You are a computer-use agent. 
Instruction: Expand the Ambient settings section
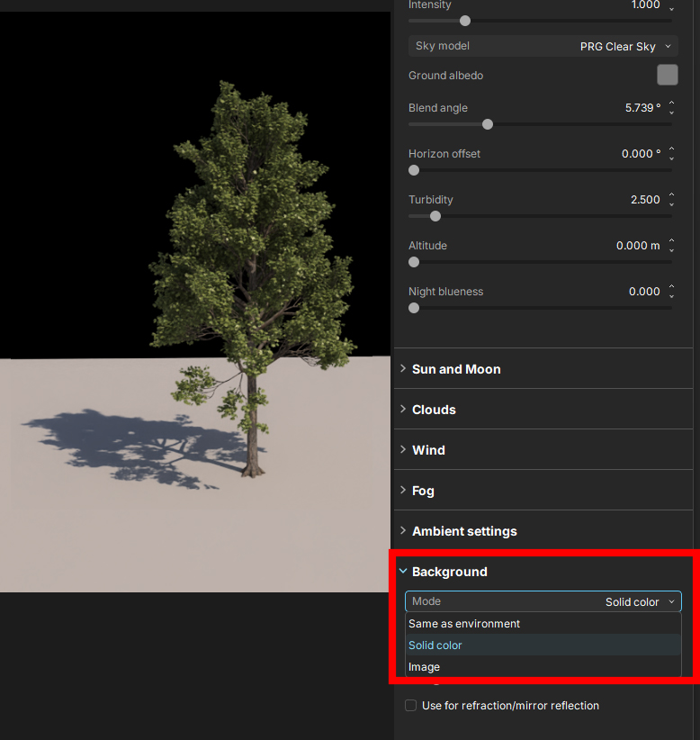pos(464,531)
